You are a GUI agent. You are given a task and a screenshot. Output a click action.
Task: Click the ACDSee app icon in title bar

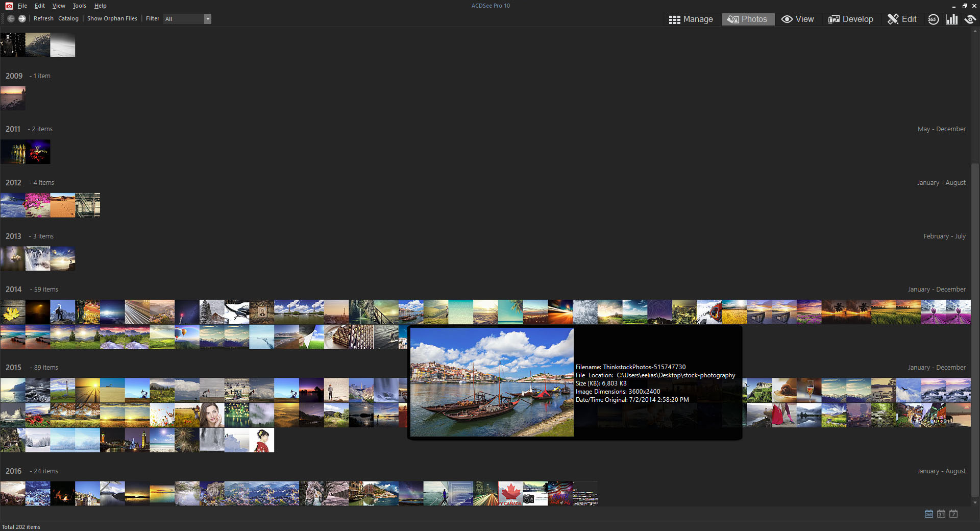click(x=9, y=6)
